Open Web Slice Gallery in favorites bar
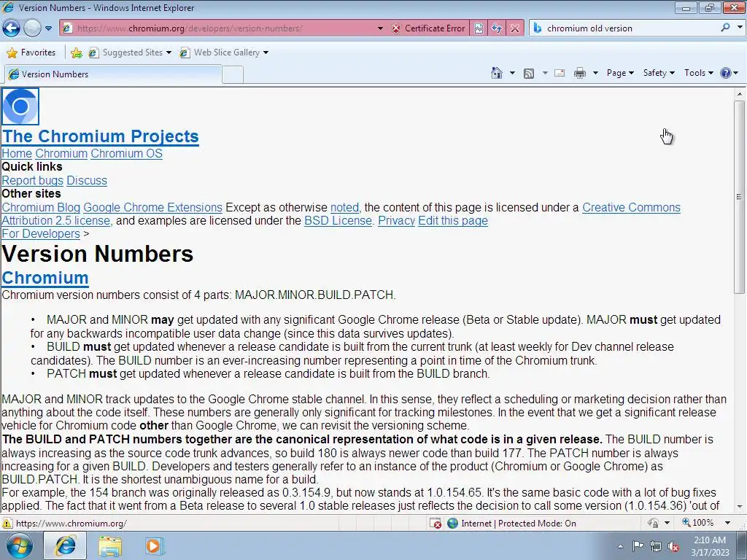Screen dimensions: 747x560 (x=224, y=52)
